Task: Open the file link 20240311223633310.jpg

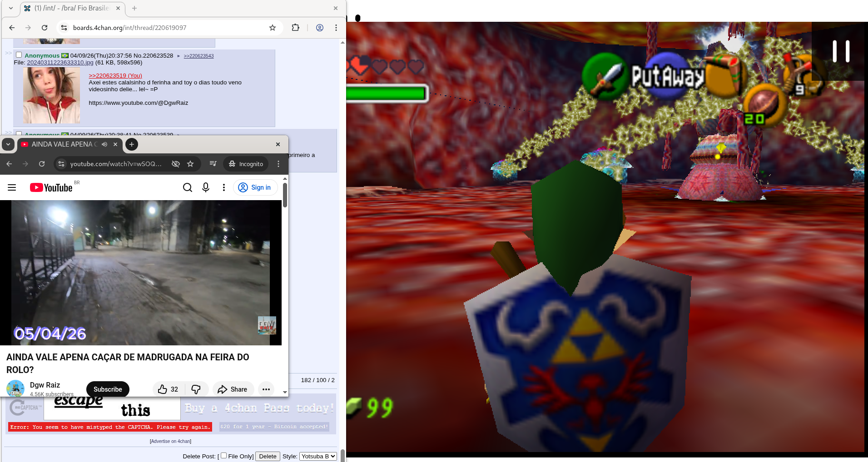Action: pos(60,63)
